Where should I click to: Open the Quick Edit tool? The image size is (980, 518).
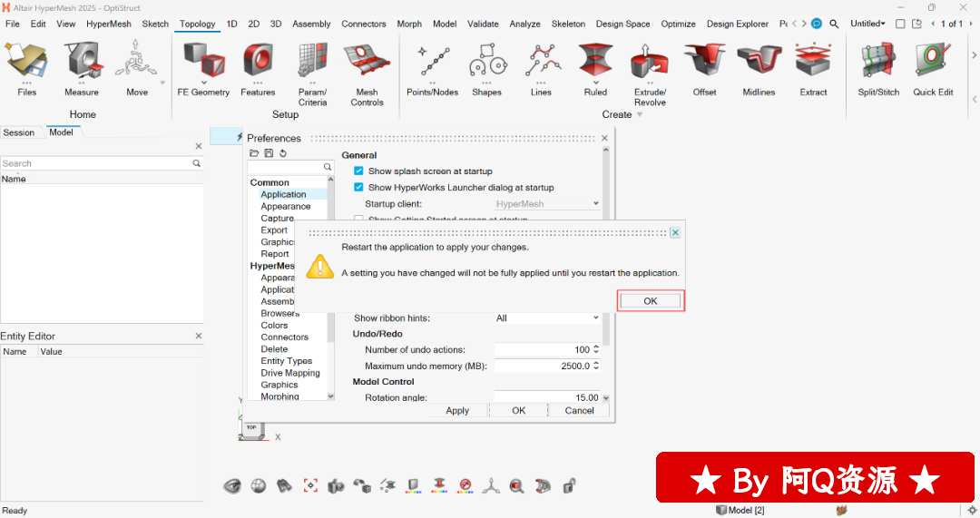(x=933, y=69)
